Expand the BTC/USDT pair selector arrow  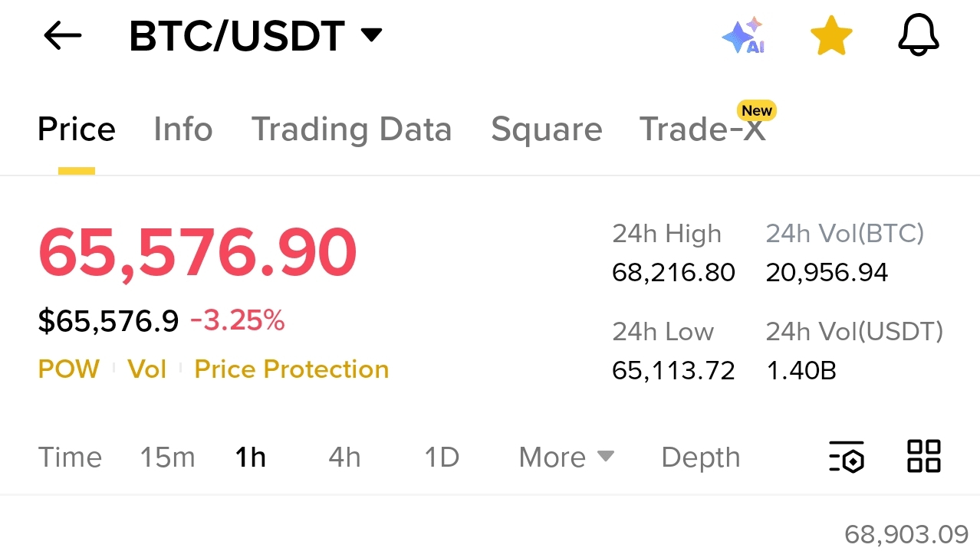(x=371, y=34)
